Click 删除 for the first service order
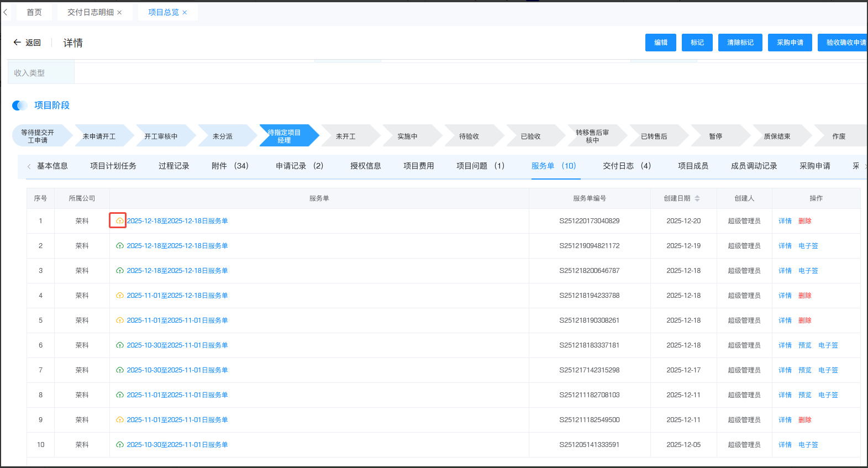Image resolution: width=868 pixels, height=468 pixels. click(x=804, y=221)
